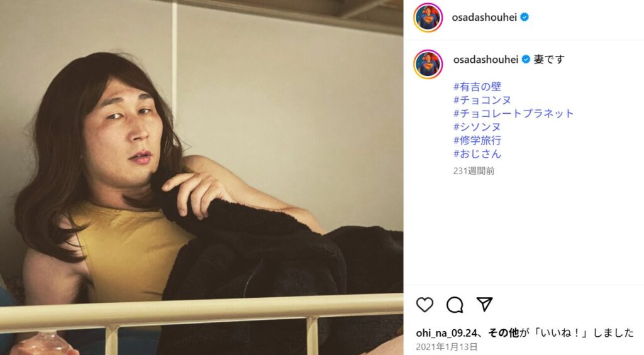Click the main post photo
The width and height of the screenshot is (644, 355).
tap(201, 177)
